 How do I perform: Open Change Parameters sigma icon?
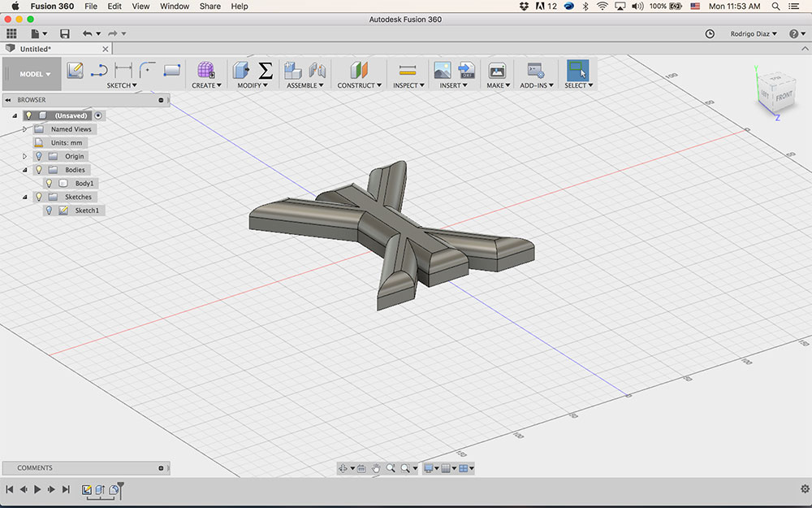point(266,70)
